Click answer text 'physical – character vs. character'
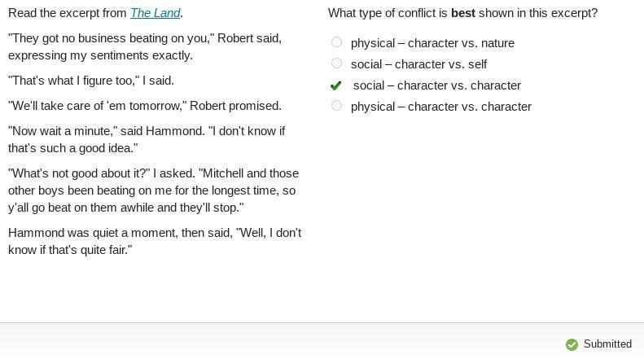This screenshot has width=644, height=359. pos(441,107)
